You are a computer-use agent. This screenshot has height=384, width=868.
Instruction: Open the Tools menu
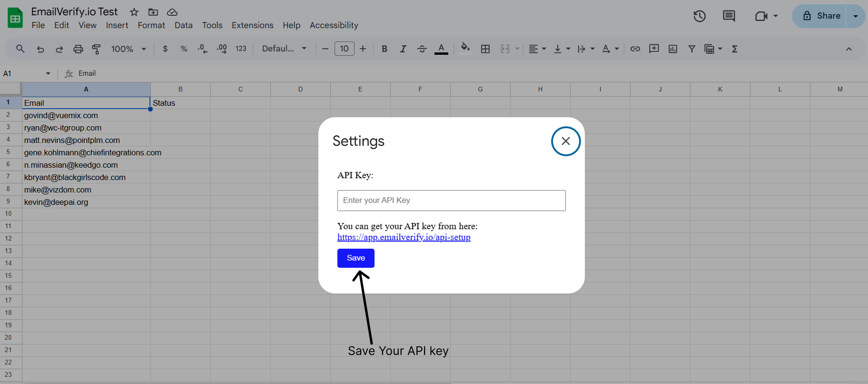[x=212, y=25]
